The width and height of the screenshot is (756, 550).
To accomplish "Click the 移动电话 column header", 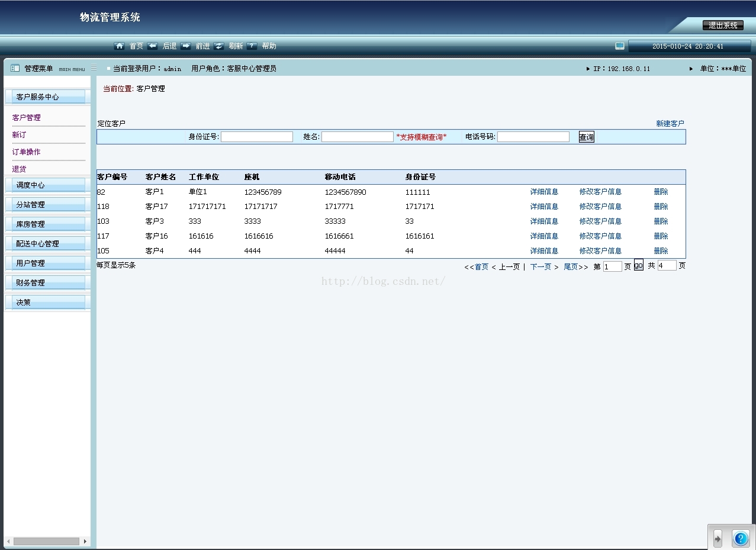I will (x=340, y=177).
